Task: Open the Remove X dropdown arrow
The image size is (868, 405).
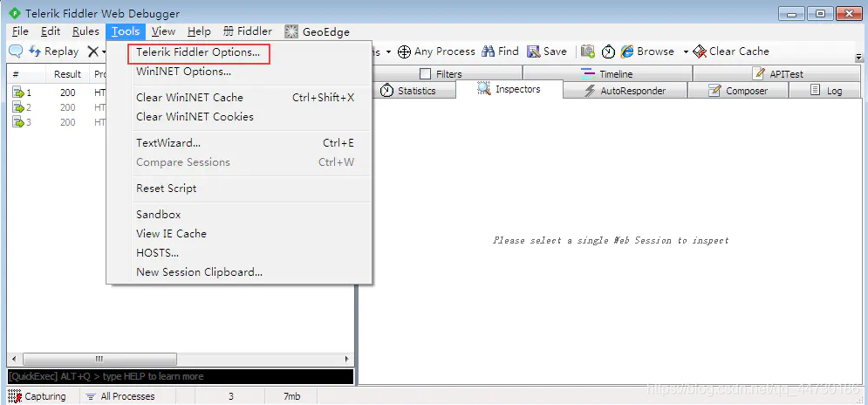Action: pos(104,52)
